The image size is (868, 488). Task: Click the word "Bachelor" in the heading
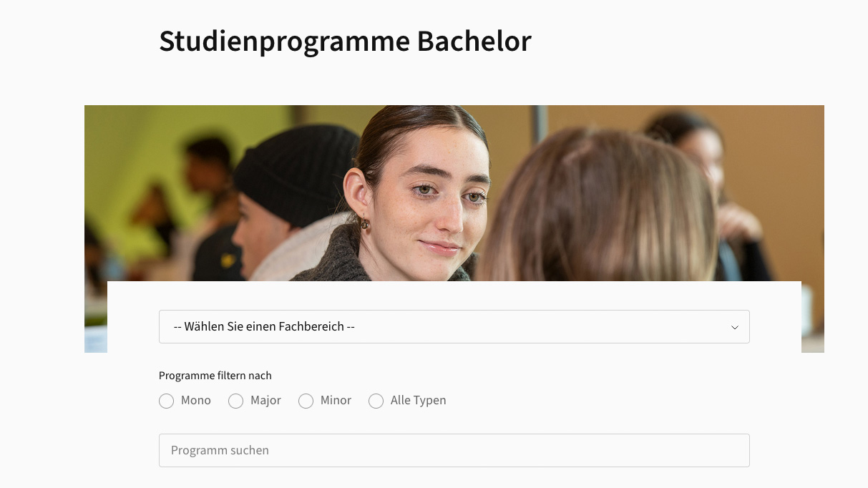click(x=474, y=42)
